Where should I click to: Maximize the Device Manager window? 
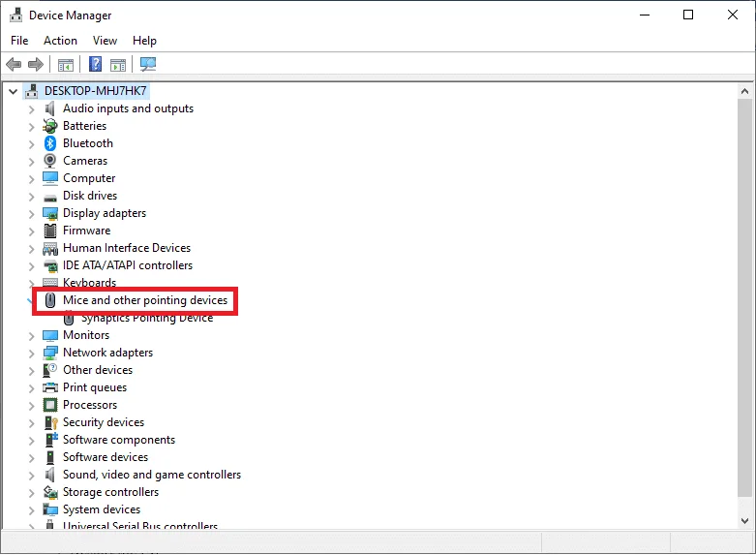688,15
